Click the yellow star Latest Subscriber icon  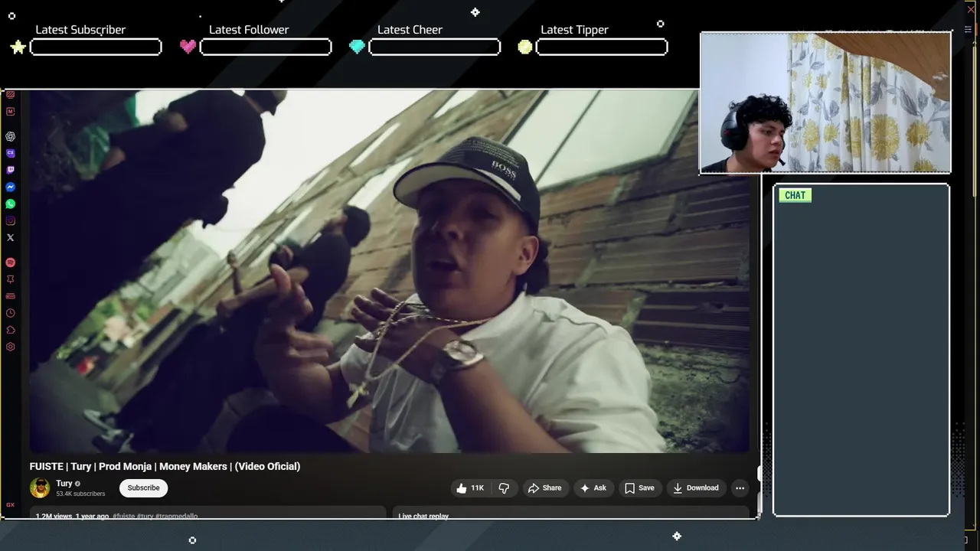click(18, 47)
